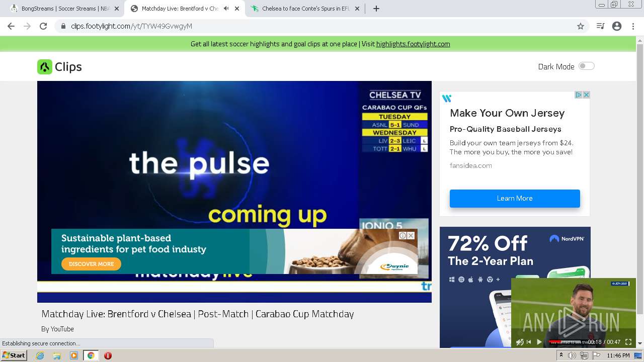
Task: Open a new tab with the plus button
Action: (x=376, y=9)
